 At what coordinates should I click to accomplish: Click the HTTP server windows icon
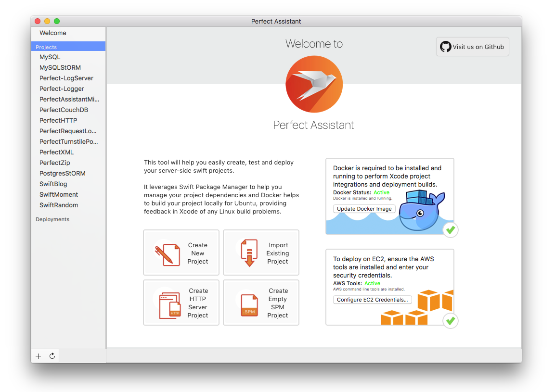pos(169,305)
